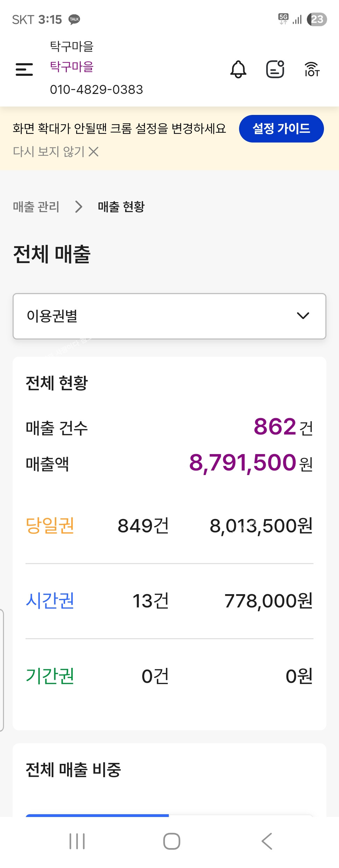Click the blue 매출 비중 progress bar

click(97, 815)
